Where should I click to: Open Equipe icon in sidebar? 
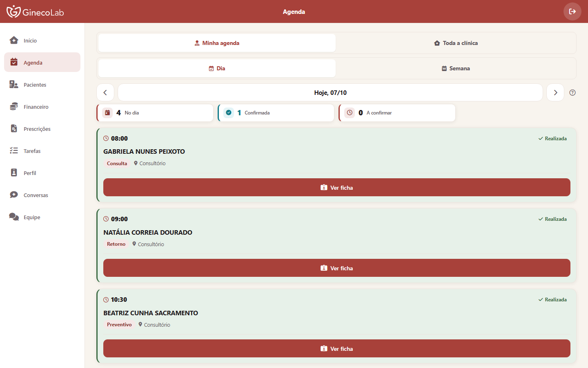[x=14, y=217]
